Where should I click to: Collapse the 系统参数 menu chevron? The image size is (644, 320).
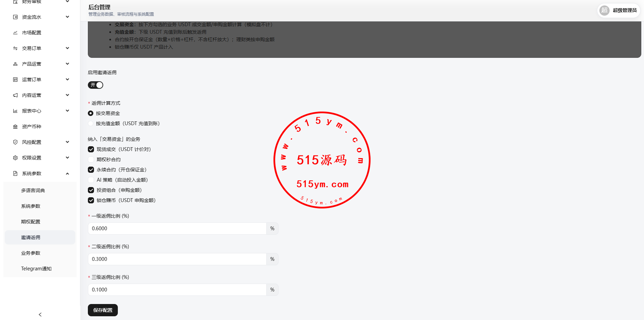[67, 173]
